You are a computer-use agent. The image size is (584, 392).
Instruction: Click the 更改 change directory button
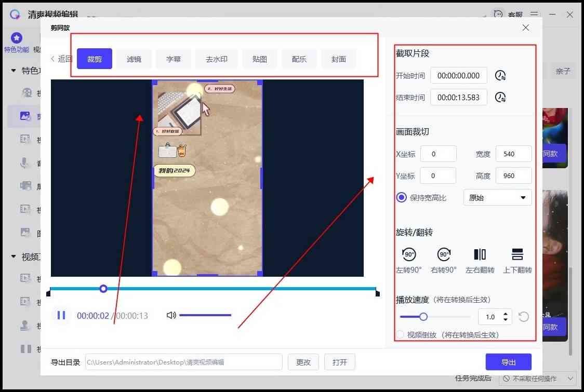point(303,362)
